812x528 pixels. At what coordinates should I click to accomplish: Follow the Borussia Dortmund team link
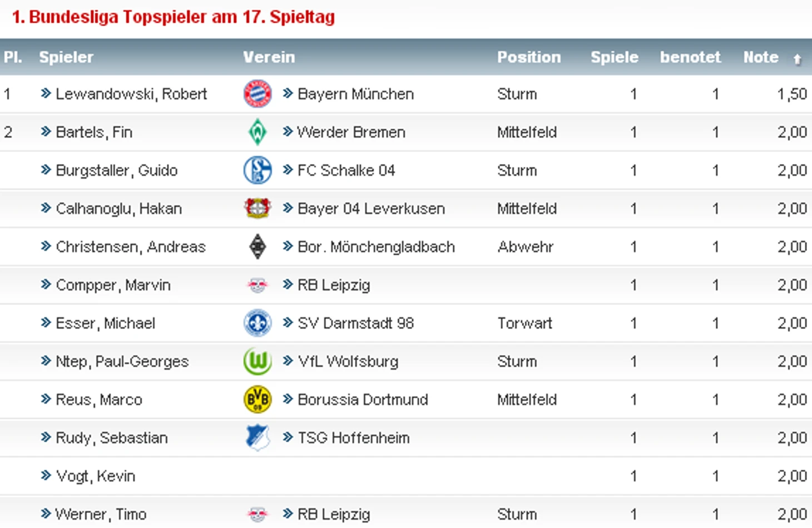[362, 400]
